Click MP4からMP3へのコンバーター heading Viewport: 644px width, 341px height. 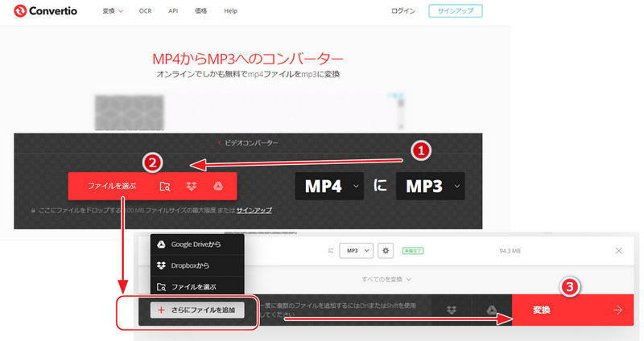248,59
